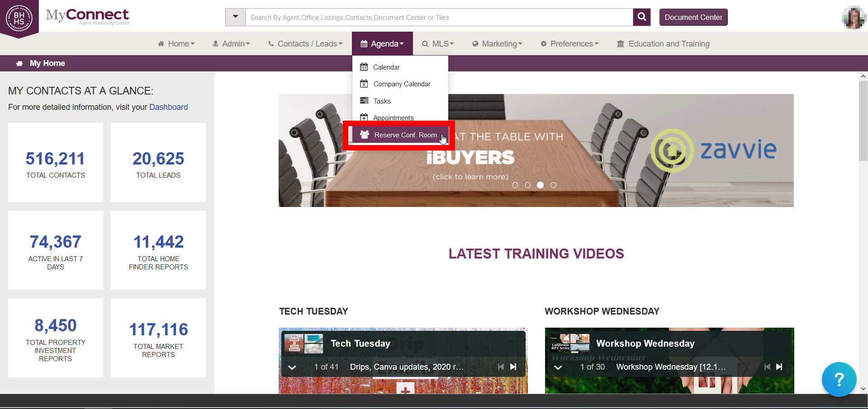Screen dimensions: 868x409
Task: Choose Company Calendar from the Agenda menu
Action: 400,84
